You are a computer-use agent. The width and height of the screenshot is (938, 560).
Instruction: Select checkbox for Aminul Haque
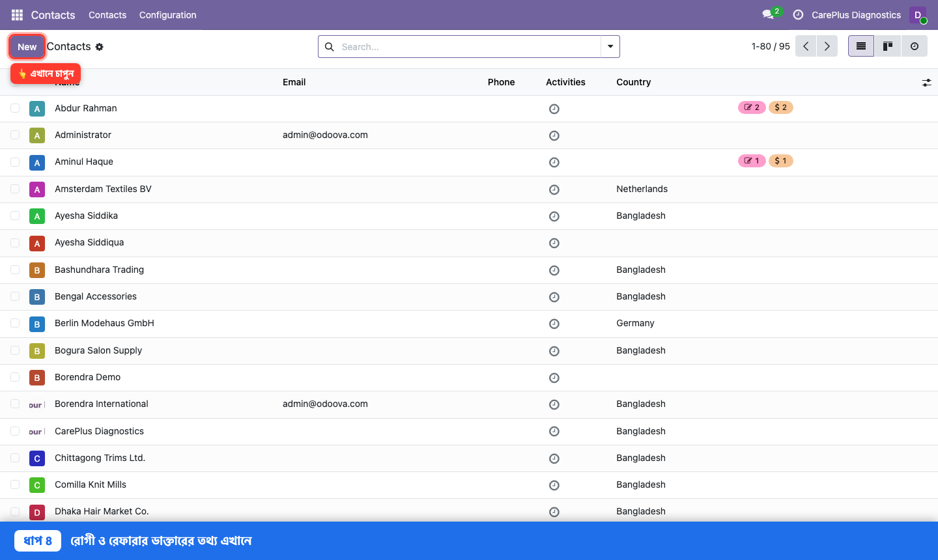[15, 161]
